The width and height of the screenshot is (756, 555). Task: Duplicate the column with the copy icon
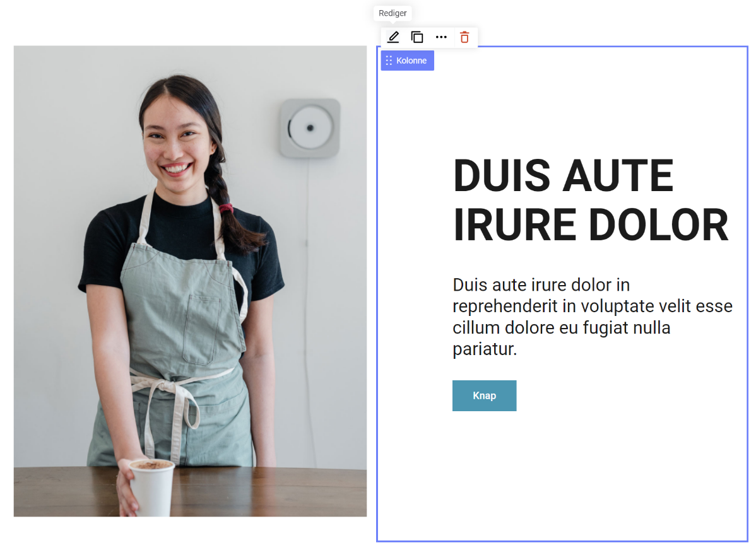pos(417,37)
